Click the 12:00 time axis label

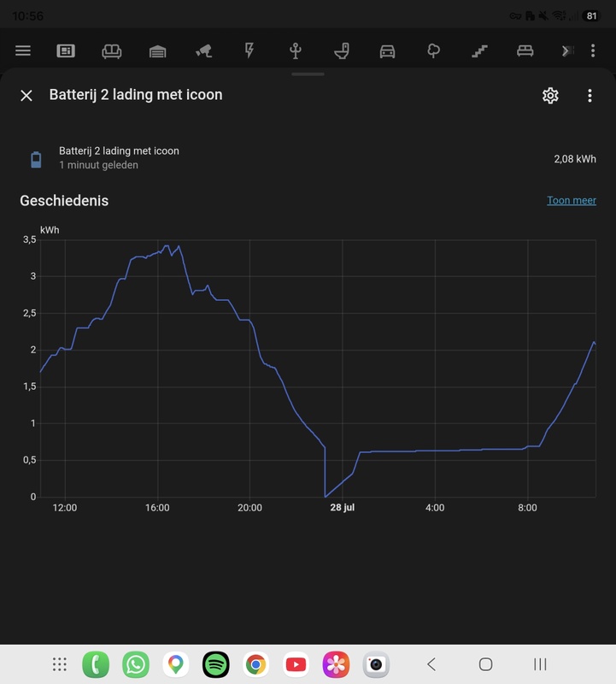click(x=65, y=508)
